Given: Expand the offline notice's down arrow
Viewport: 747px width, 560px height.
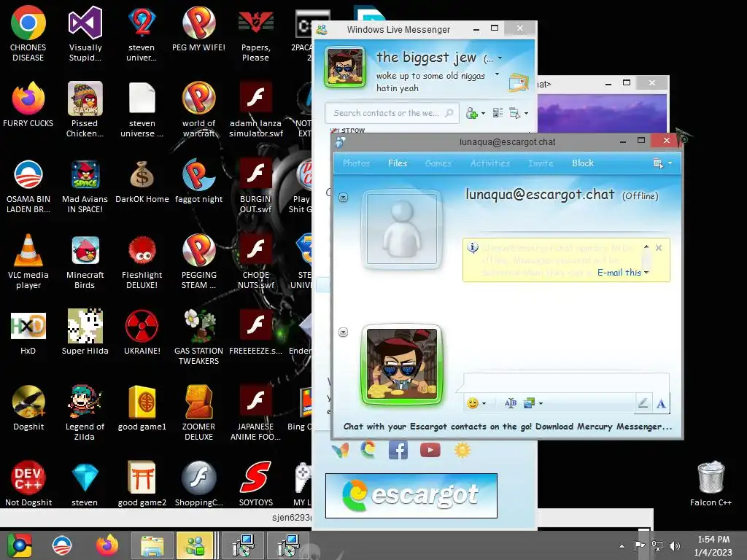Looking at the screenshot, I should click(646, 273).
